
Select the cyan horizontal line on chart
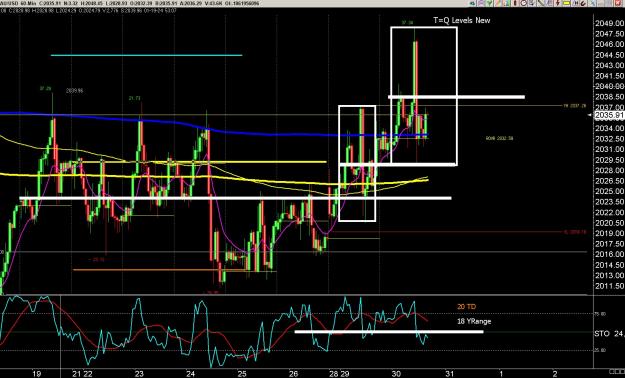point(147,55)
